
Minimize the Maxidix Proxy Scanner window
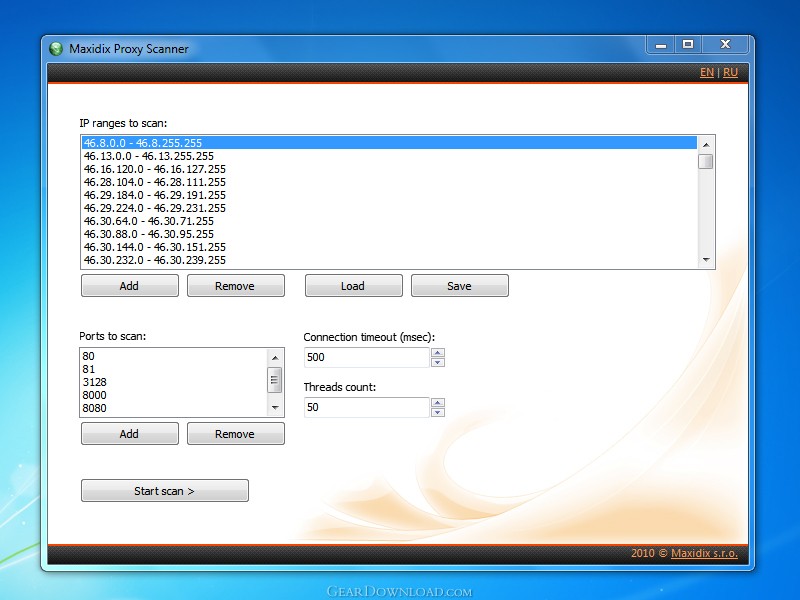(661, 45)
